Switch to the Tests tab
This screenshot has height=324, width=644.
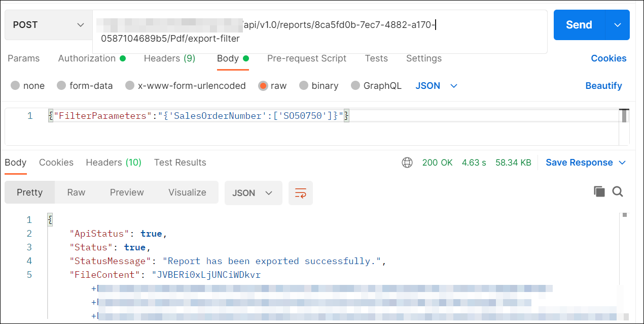[x=376, y=58]
